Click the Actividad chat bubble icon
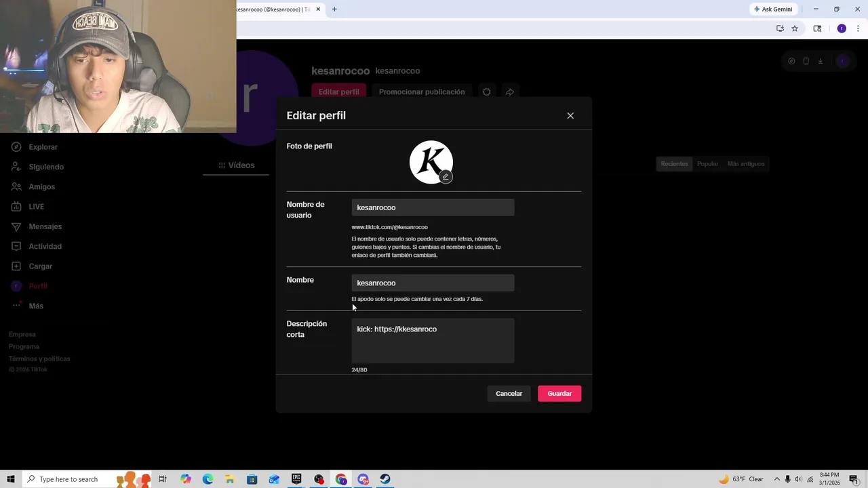 [x=16, y=246]
